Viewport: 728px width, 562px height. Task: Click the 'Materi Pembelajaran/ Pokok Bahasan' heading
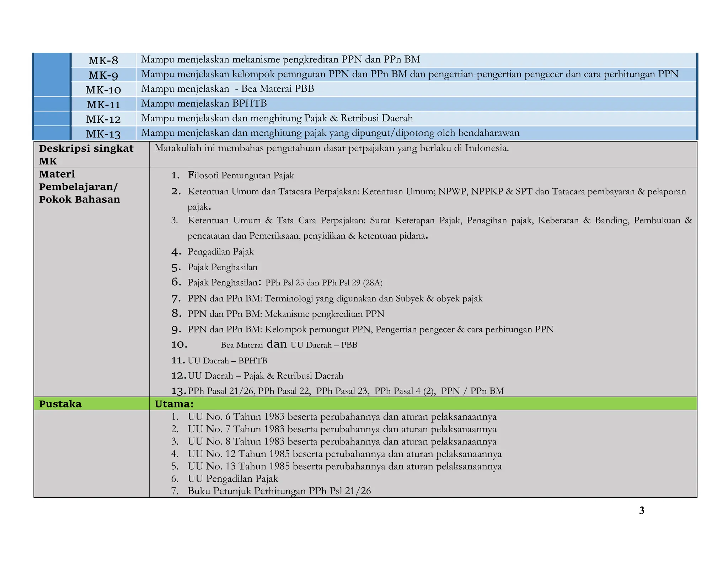click(x=79, y=187)
